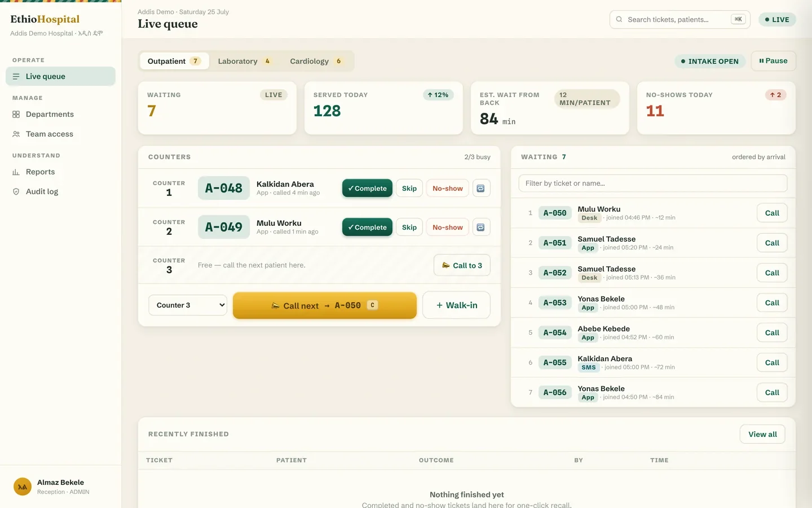
Task: Pause the queue intake
Action: point(773,61)
